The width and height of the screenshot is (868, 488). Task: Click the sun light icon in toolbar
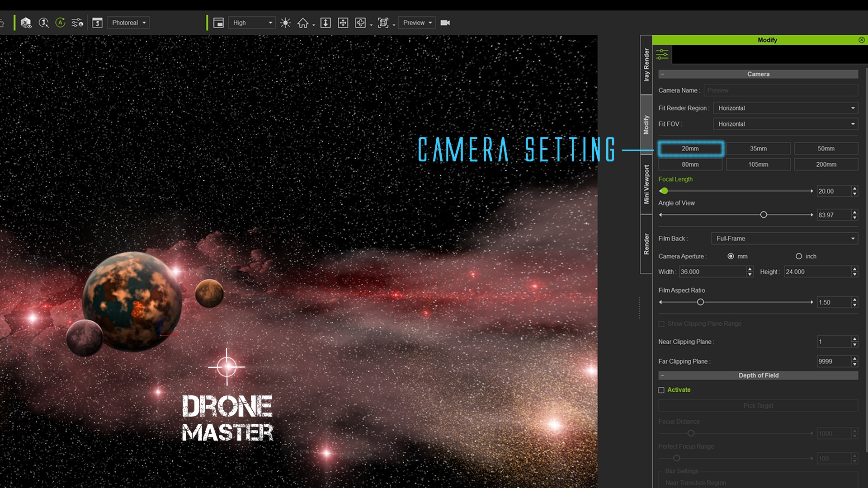[x=285, y=23]
